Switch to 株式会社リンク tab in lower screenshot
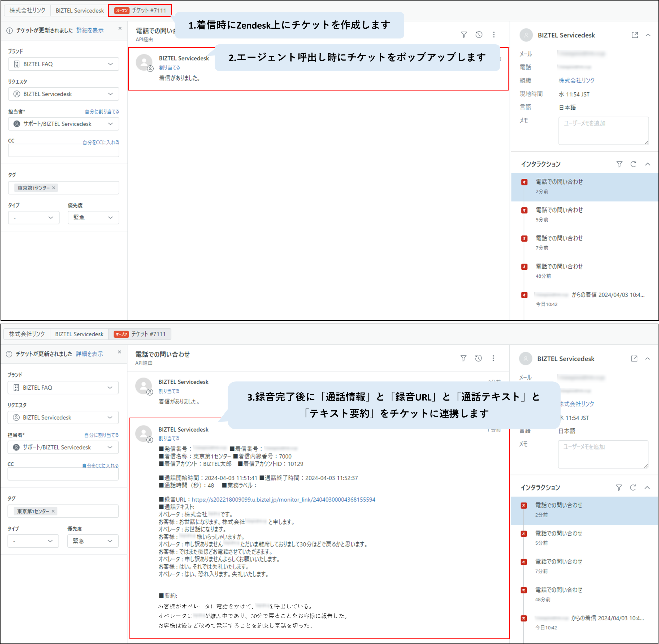Screen dimensions: 659x644 coord(27,334)
